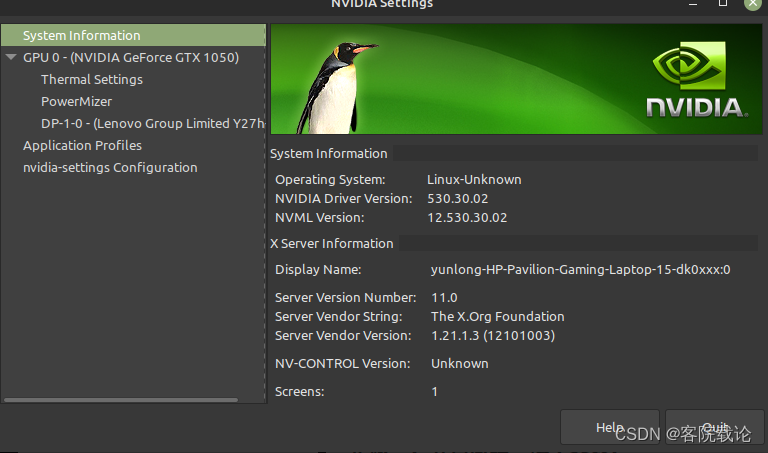Close the NVIDIA Settings window

coord(753,3)
